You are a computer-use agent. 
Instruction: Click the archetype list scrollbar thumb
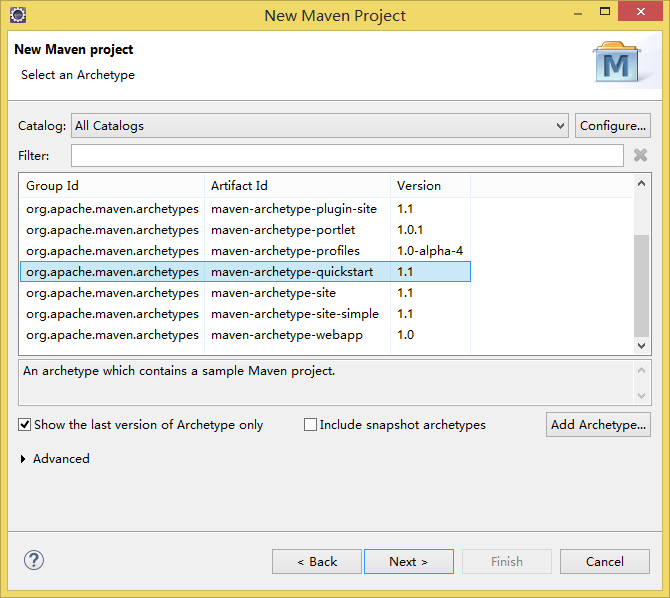coord(641,286)
